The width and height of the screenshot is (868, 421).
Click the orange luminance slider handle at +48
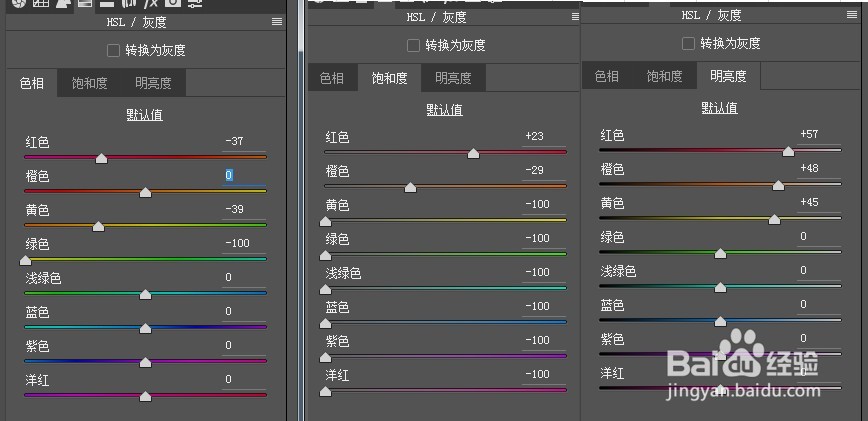point(778,185)
